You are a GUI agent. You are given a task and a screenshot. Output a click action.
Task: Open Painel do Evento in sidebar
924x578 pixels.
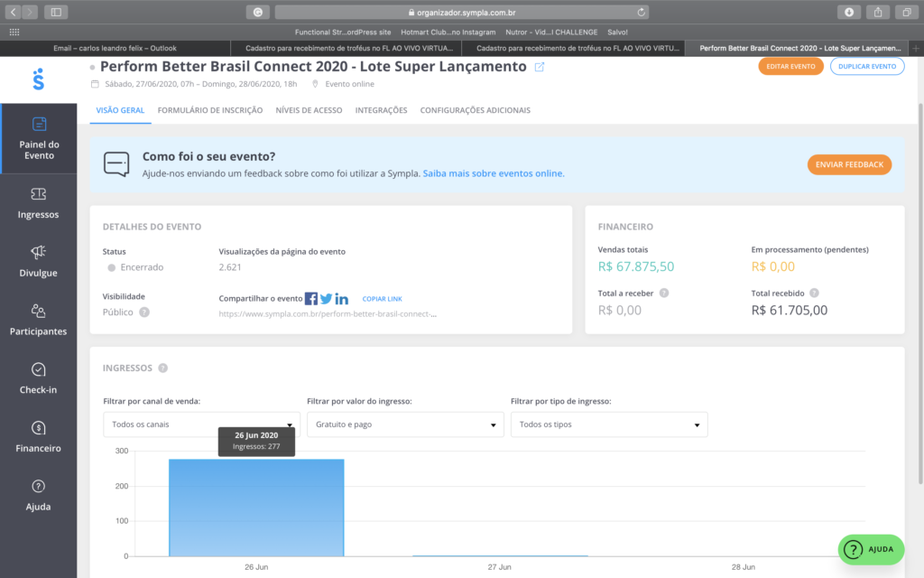coord(39,138)
